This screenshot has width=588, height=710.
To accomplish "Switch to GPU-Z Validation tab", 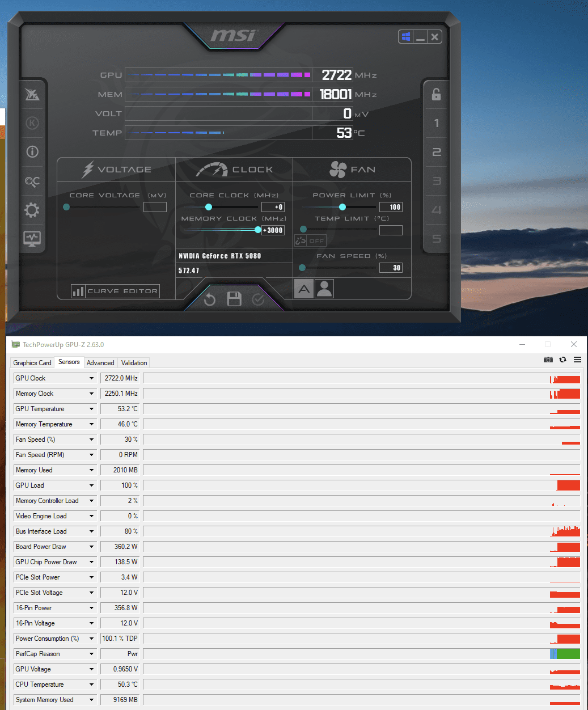I will [134, 363].
